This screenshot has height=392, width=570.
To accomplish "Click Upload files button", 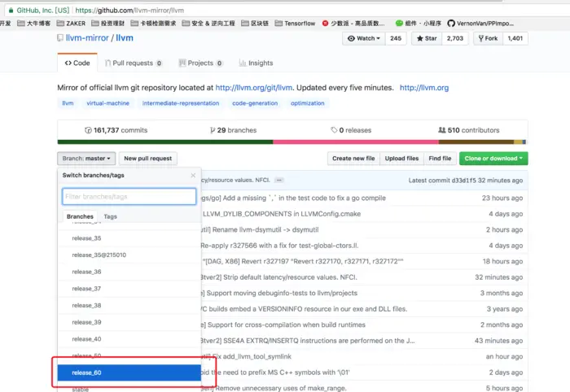I will coord(401,159).
